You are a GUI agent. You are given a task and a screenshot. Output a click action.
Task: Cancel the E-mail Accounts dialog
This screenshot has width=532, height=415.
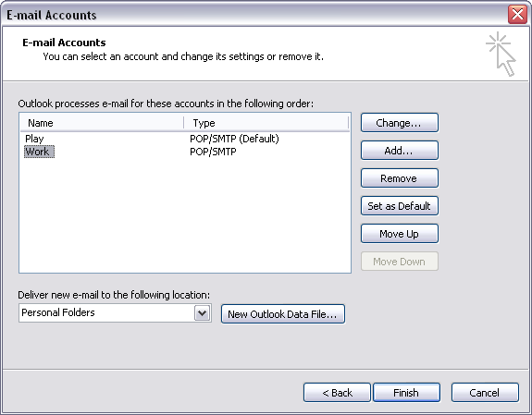pyautogui.click(x=485, y=393)
